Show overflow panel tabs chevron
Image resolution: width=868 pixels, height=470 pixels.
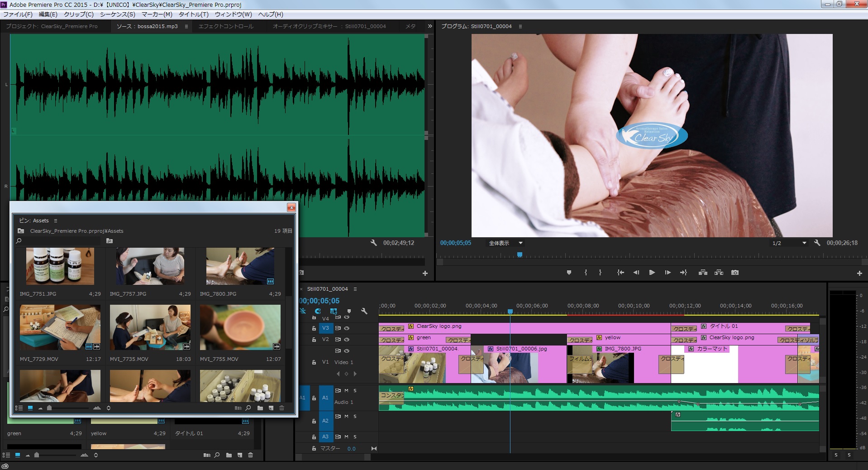[429, 26]
